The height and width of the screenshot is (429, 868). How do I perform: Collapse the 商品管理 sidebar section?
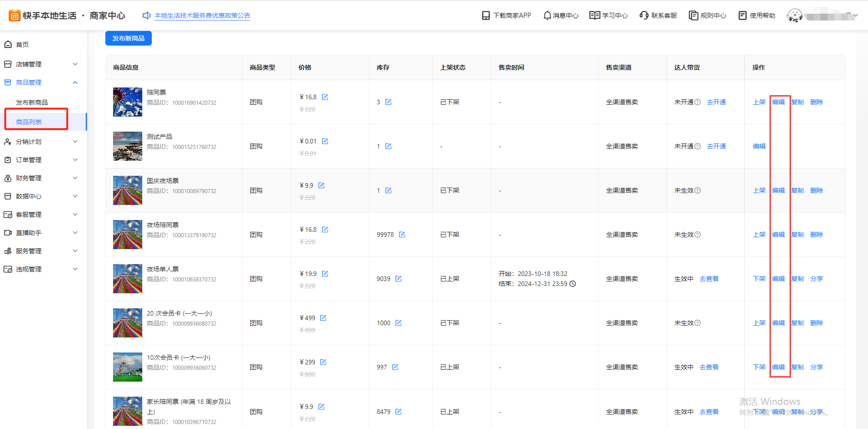(75, 82)
